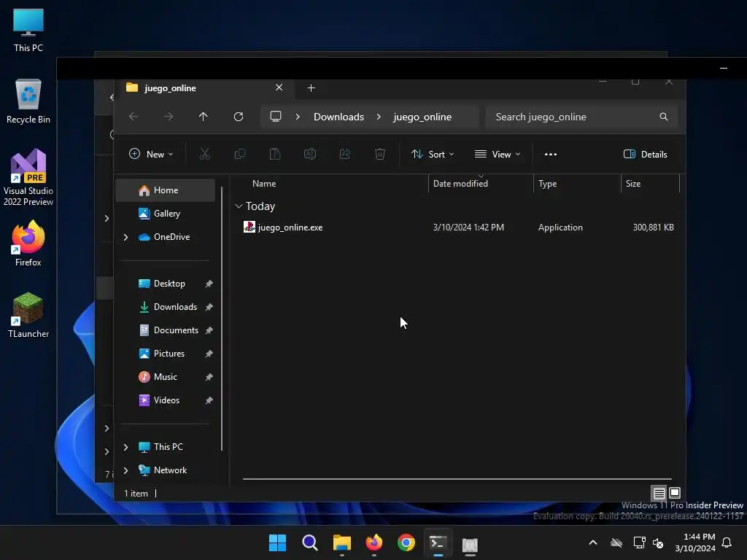Viewport: 747px width, 560px height.
Task: Click Downloads in the breadcrumb path
Action: click(x=338, y=117)
